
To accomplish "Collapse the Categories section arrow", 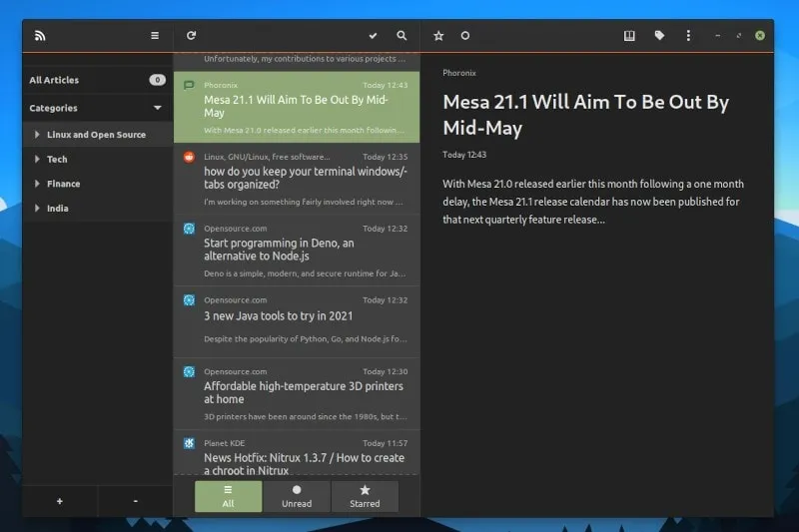I will point(157,108).
